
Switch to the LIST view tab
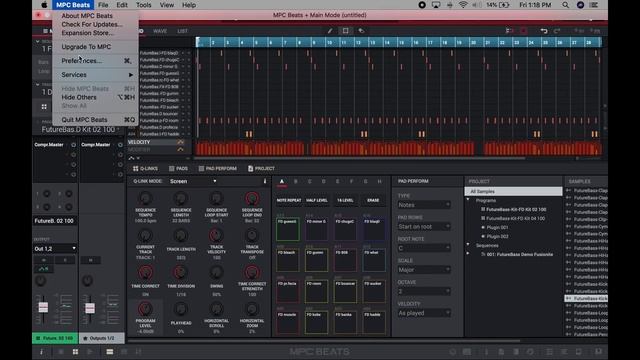coord(182,31)
